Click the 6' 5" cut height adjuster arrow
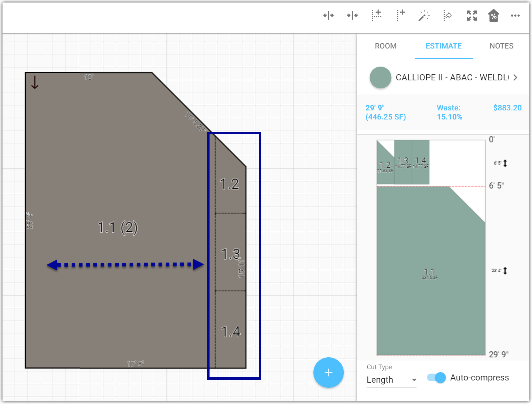532x404 pixels. [x=505, y=163]
